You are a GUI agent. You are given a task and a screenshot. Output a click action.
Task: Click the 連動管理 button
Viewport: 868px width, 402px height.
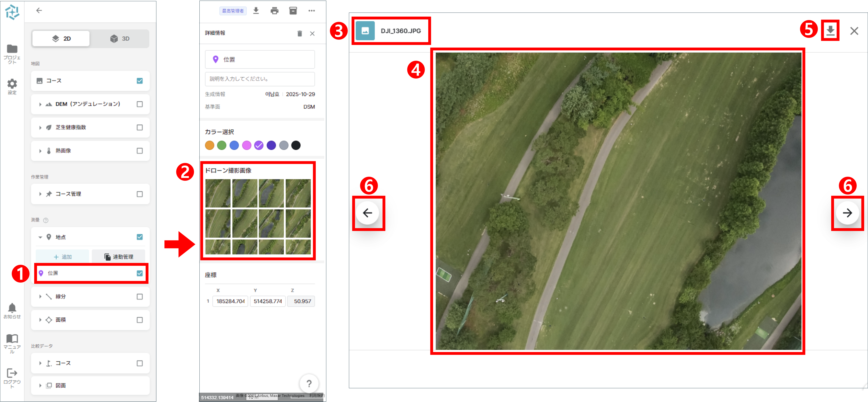click(119, 257)
